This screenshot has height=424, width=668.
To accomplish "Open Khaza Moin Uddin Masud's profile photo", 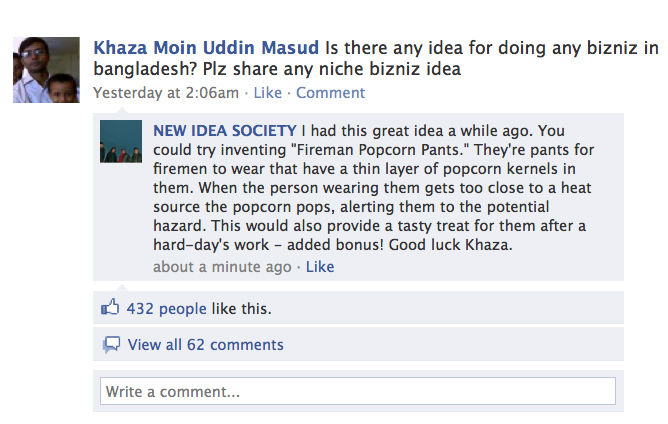I will (46, 70).
